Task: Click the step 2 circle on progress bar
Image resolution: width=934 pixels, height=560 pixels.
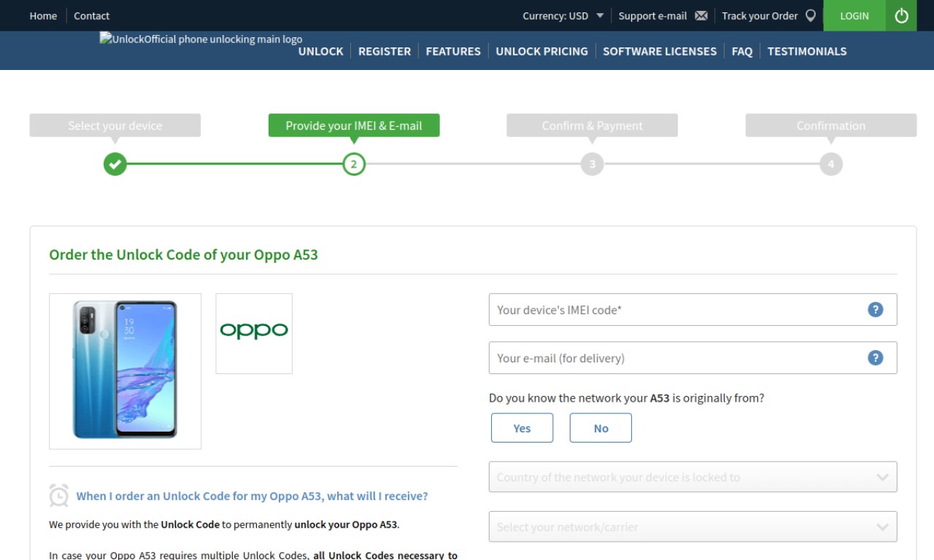Action: pos(354,164)
